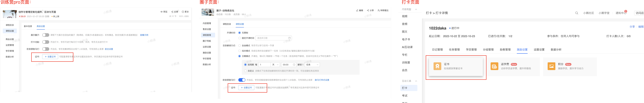Select the 无限制 radio option

[x=240, y=33]
